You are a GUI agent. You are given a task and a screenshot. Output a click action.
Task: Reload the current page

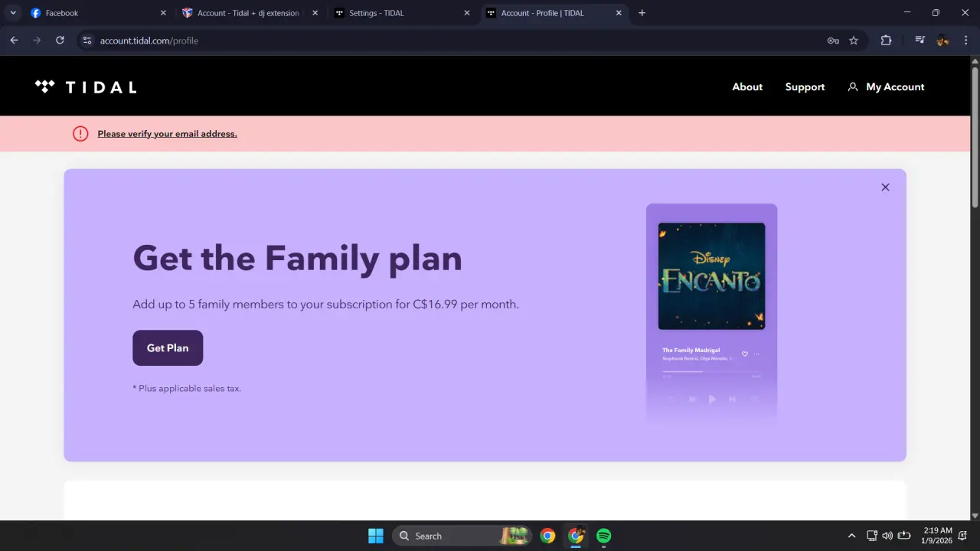[x=60, y=41]
